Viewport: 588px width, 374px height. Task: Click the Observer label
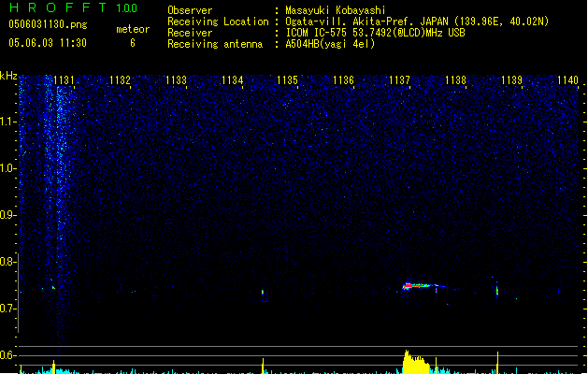190,10
